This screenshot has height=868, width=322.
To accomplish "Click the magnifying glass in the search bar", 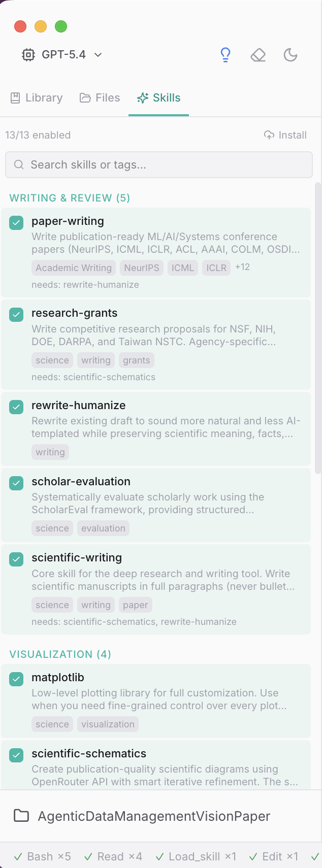I will tap(19, 164).
